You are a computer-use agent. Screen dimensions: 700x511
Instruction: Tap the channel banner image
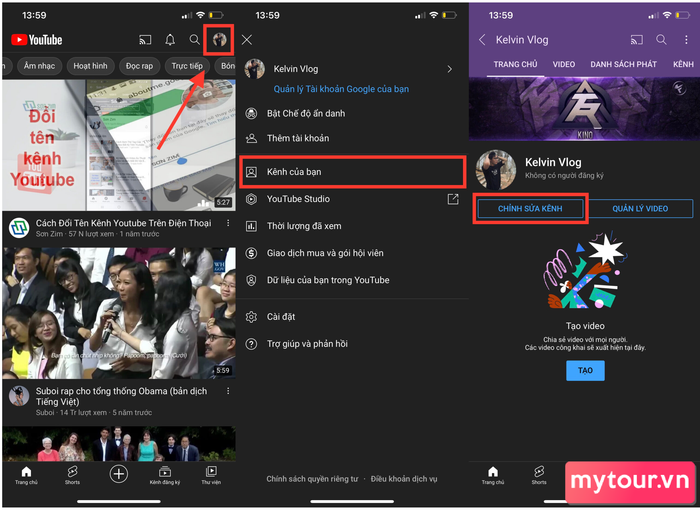click(584, 109)
